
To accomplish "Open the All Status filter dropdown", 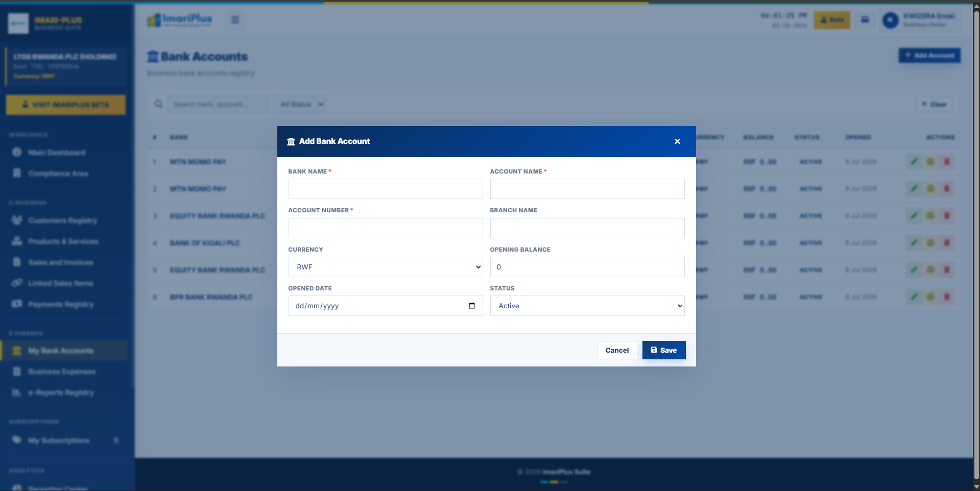I will (300, 104).
